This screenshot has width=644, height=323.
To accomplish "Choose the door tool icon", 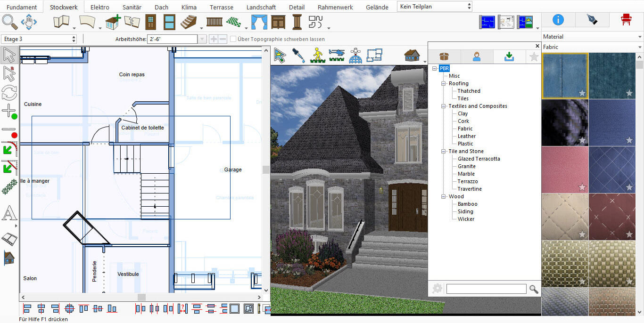I will 150,22.
